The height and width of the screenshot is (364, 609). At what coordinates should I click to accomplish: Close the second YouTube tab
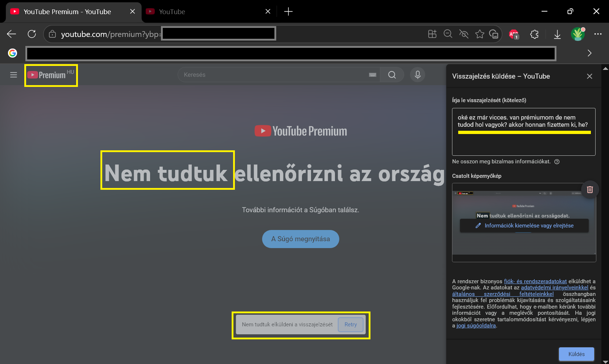tap(268, 12)
